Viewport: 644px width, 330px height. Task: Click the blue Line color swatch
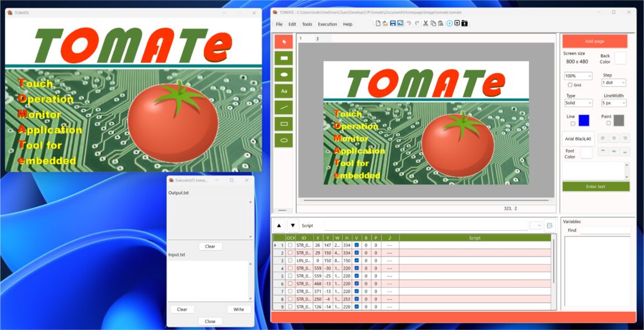point(584,120)
